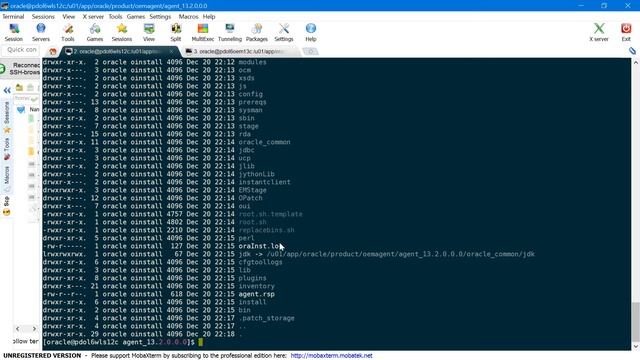Viewport: 640px width, 360px height.
Task: Open the X server menu in the menu bar
Action: tap(93, 16)
